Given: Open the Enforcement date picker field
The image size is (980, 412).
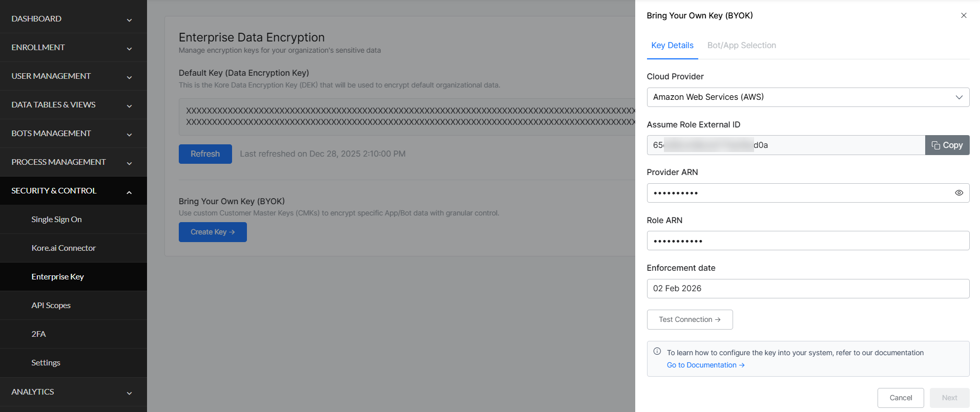Looking at the screenshot, I should click(807, 289).
